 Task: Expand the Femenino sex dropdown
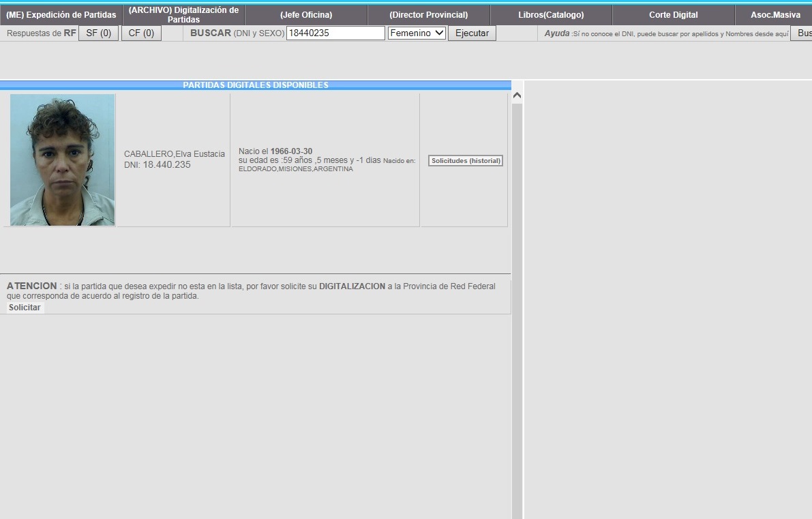pos(417,33)
